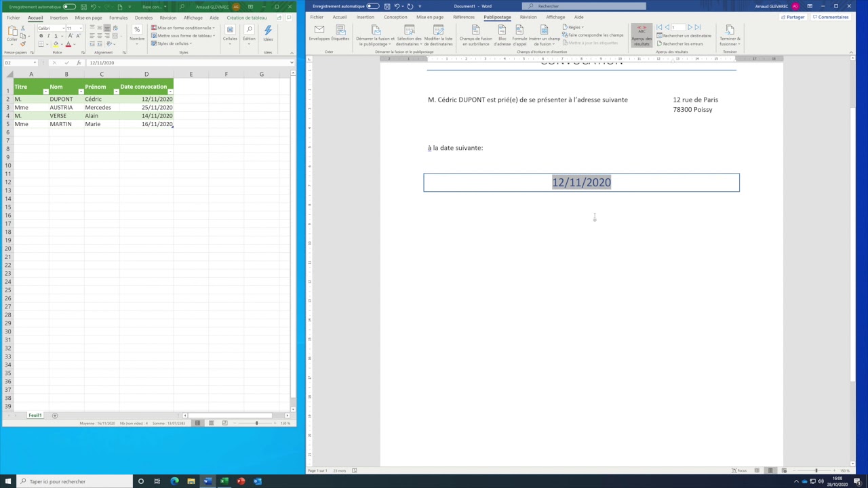The height and width of the screenshot is (488, 868).
Task: Open Étiquettes in the Word ribbon
Action: tap(340, 33)
